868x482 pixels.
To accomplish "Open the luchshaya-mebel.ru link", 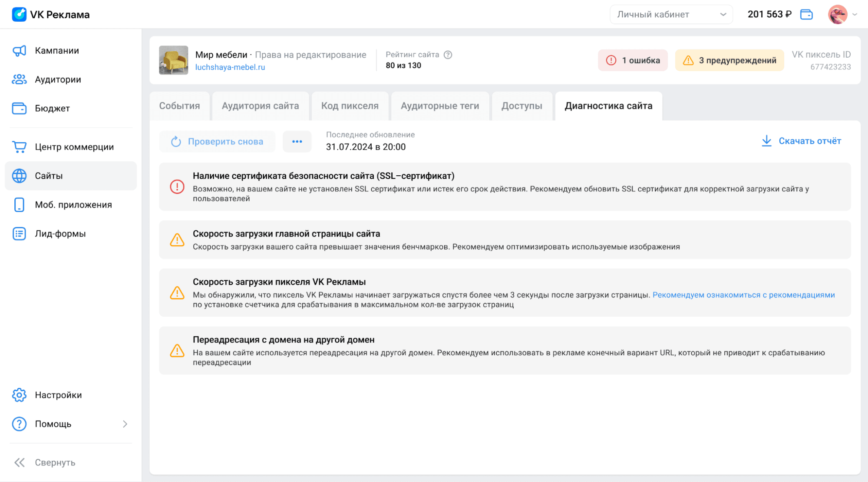I will click(230, 67).
